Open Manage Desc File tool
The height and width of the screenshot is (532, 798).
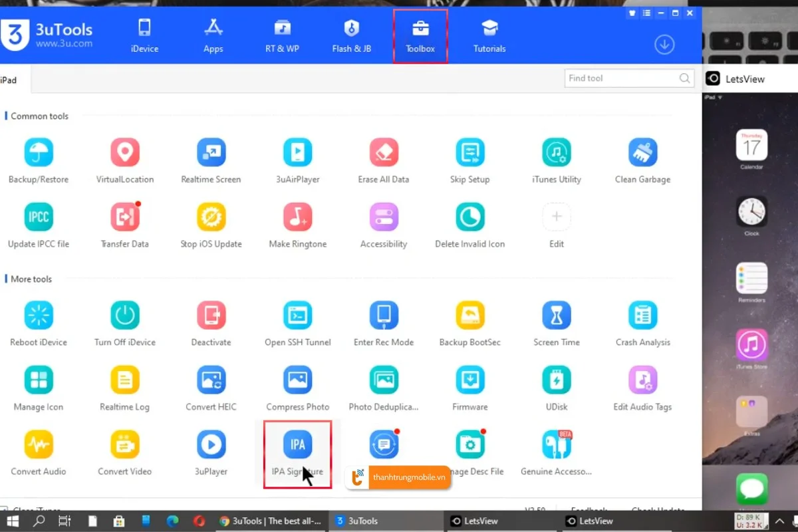470,444
